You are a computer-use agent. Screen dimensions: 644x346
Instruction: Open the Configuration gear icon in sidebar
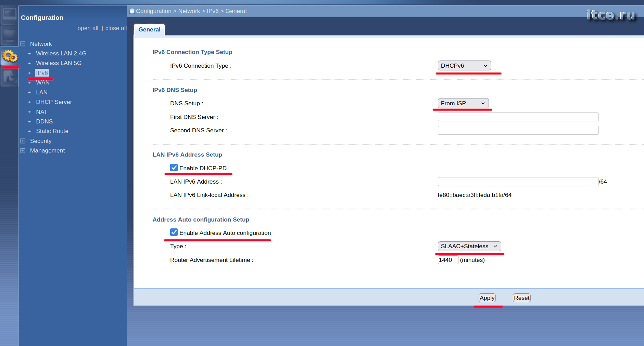pos(10,56)
